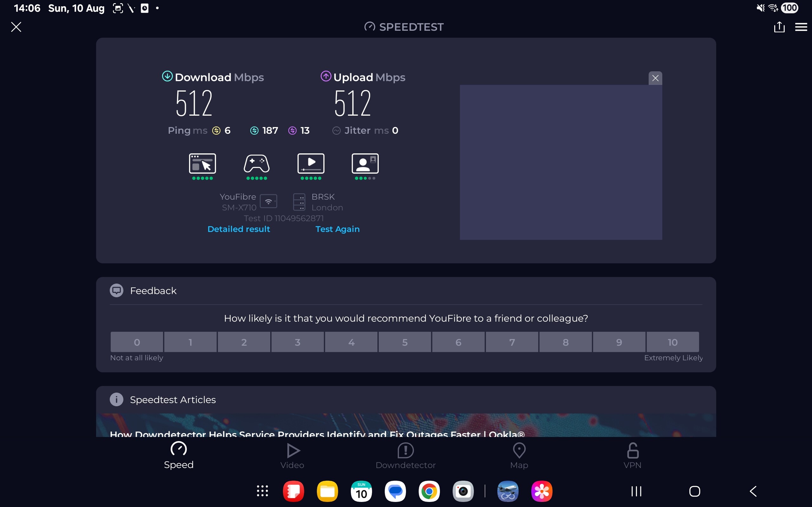Switch to the Video tab
Screen dimensions: 812x507
(x=292, y=456)
